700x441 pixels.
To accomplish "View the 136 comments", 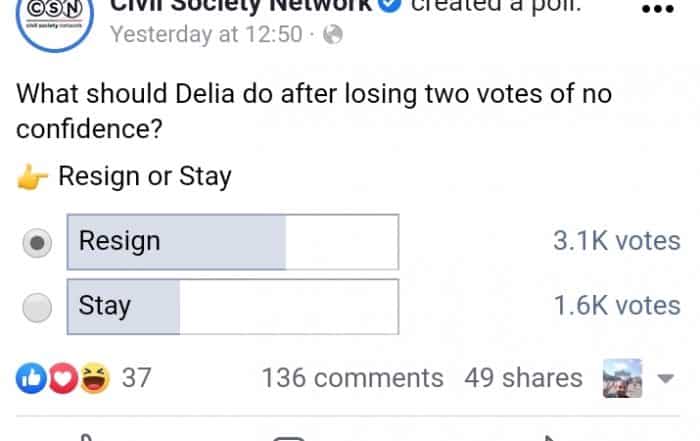I will [x=352, y=378].
